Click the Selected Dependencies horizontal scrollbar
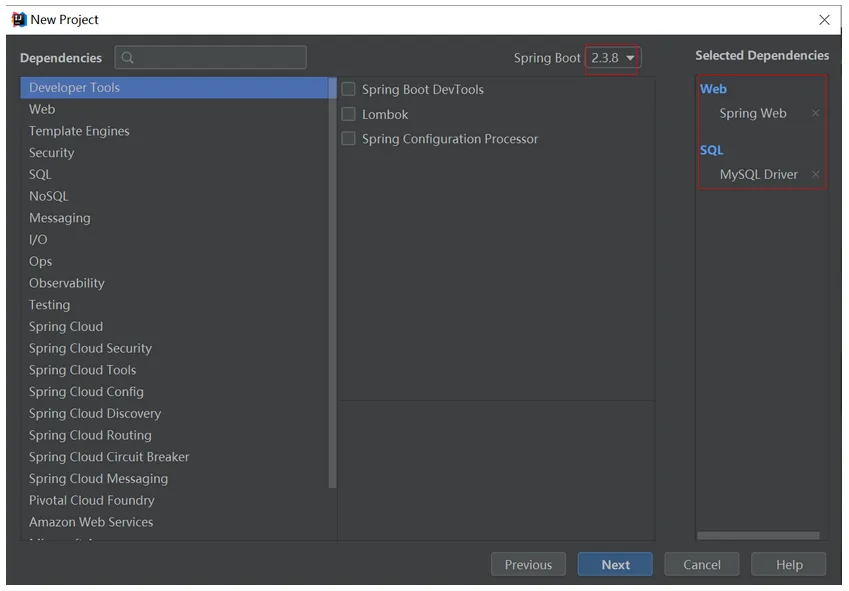The width and height of the screenshot is (849, 591). point(758,535)
